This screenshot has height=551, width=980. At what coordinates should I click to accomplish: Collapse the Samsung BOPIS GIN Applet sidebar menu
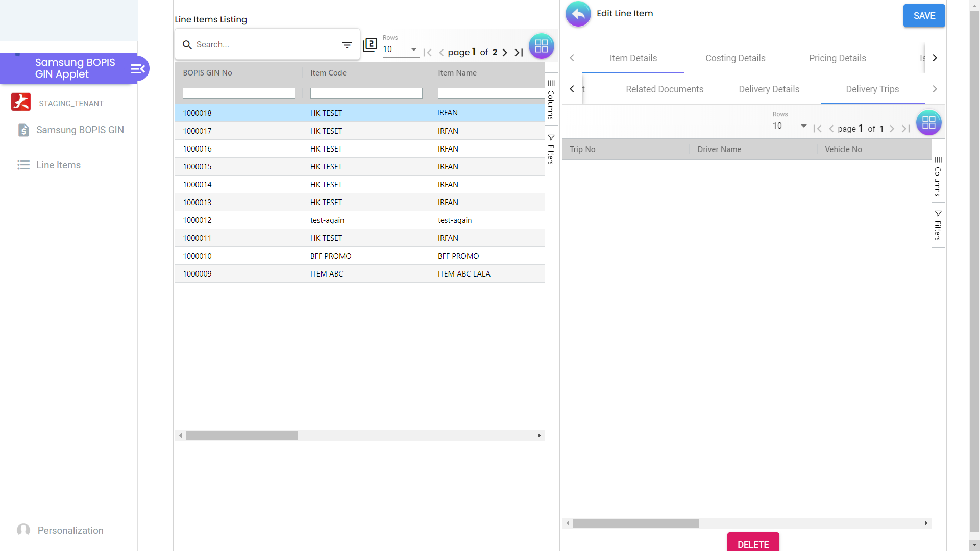(138, 69)
